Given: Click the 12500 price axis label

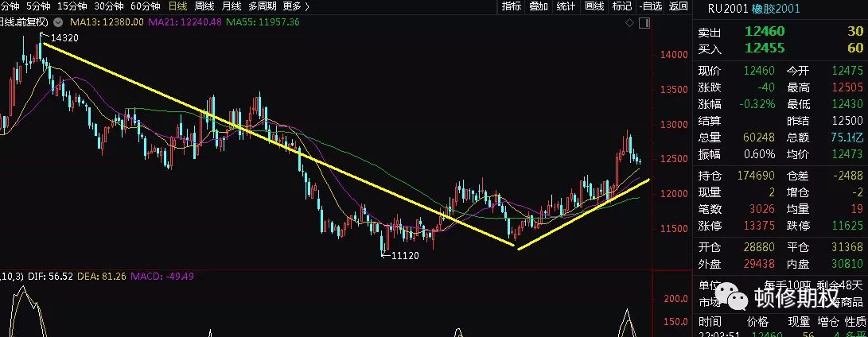Looking at the screenshot, I should click(x=674, y=159).
